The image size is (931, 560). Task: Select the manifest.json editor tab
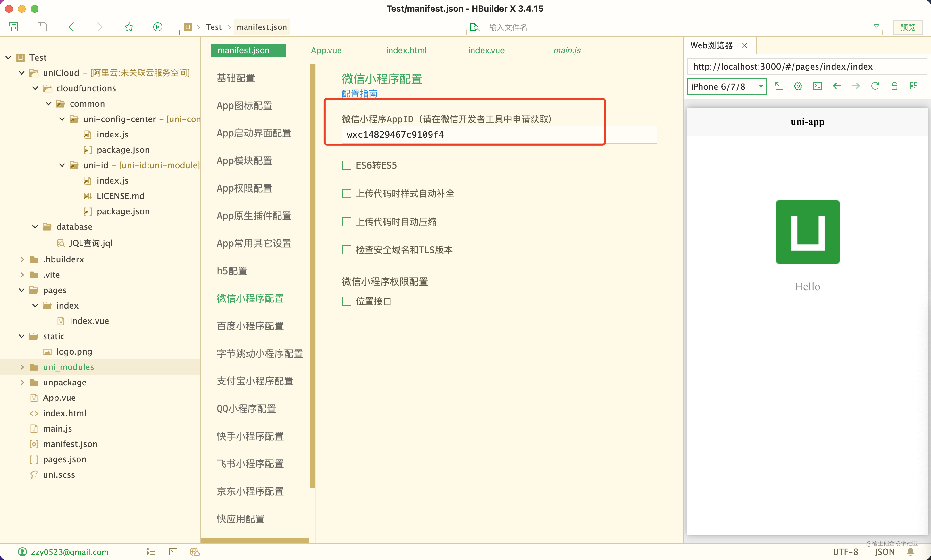(248, 50)
